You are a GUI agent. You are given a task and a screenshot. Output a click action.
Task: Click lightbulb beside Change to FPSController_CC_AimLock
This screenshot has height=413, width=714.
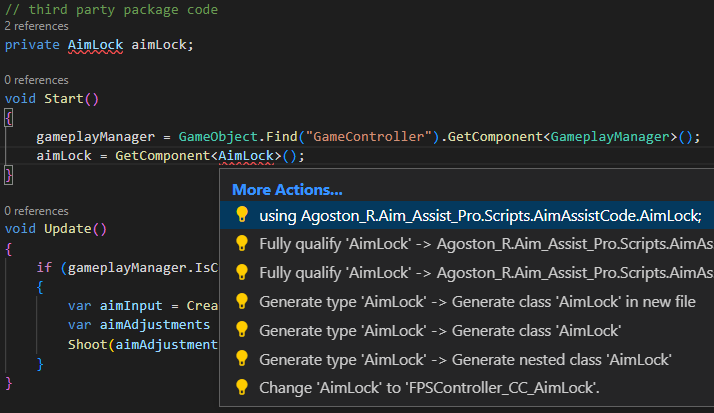pyautogui.click(x=242, y=387)
